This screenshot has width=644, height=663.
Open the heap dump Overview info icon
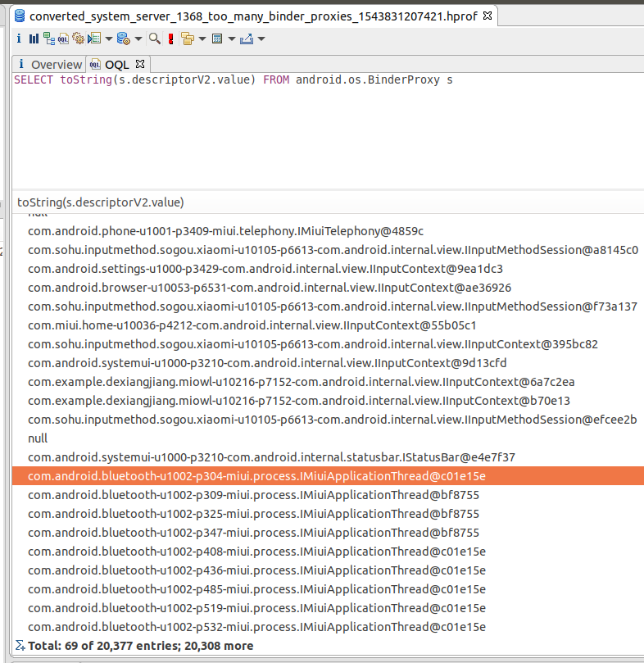point(19,39)
